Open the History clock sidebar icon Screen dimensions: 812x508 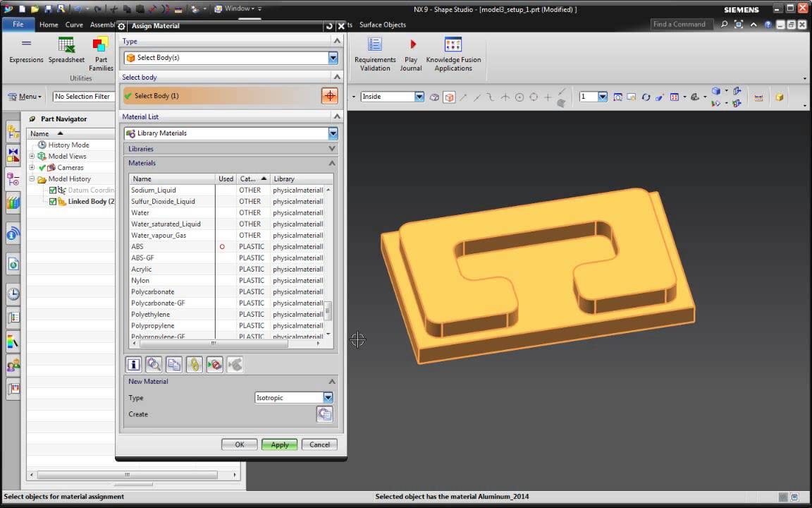(13, 294)
